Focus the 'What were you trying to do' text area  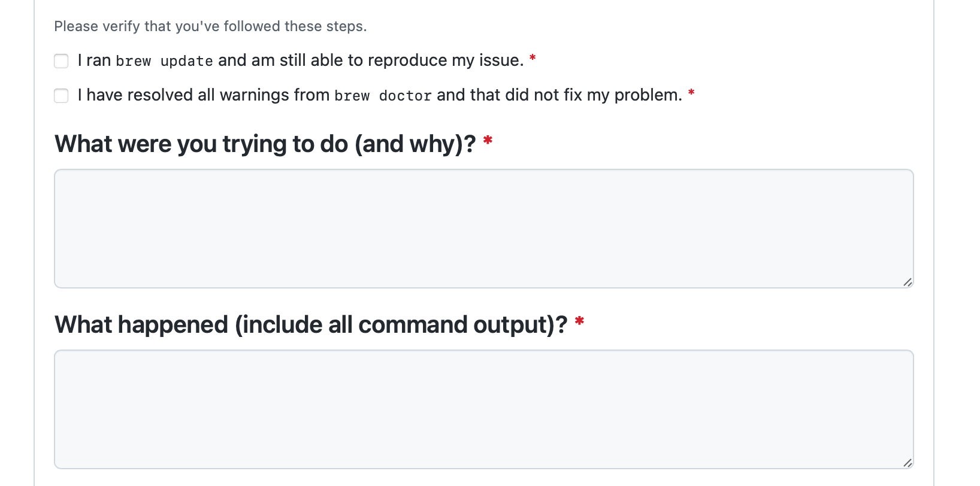coord(484,229)
